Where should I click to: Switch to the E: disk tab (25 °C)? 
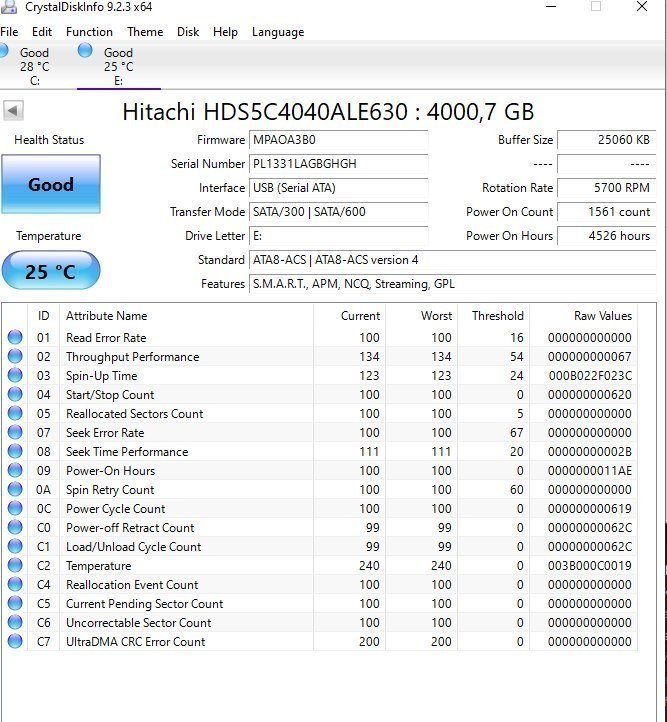pyautogui.click(x=118, y=66)
